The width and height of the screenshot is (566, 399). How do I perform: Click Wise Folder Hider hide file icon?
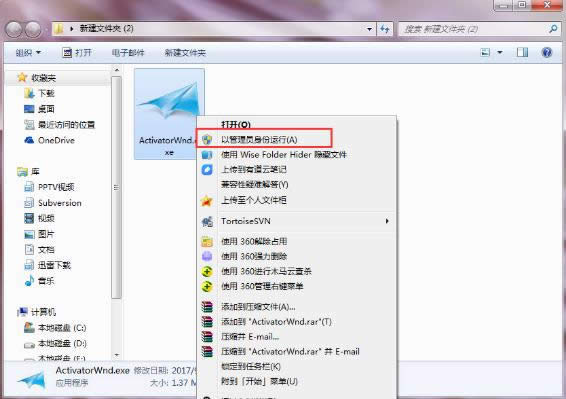pyautogui.click(x=207, y=155)
